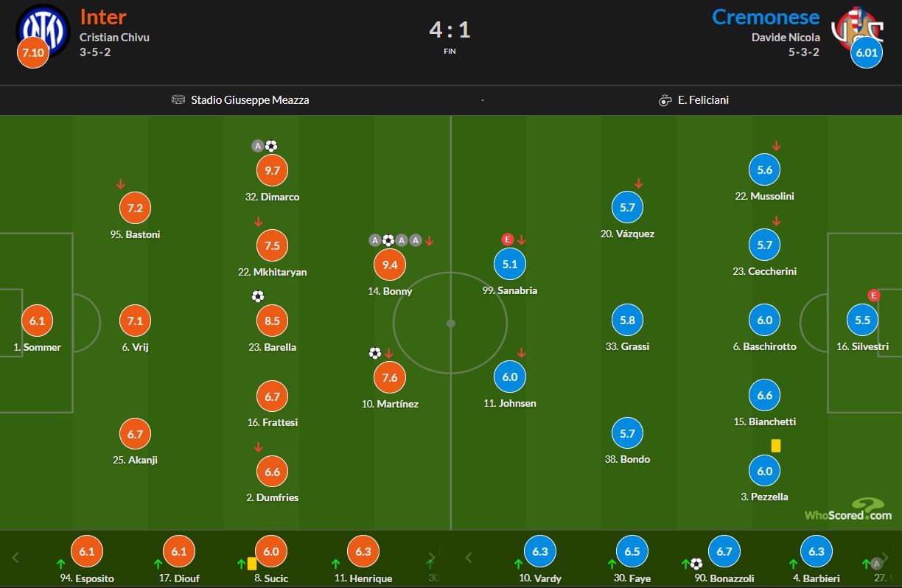Click the yellow card icon above Pezzella

click(x=775, y=446)
